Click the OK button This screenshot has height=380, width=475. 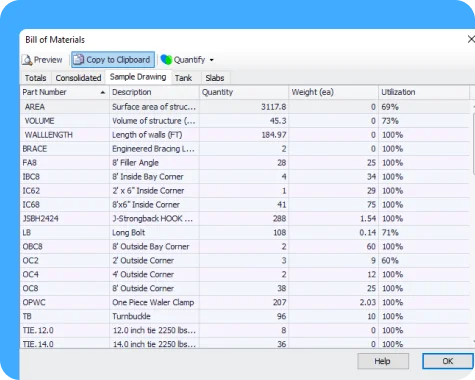coord(448,361)
